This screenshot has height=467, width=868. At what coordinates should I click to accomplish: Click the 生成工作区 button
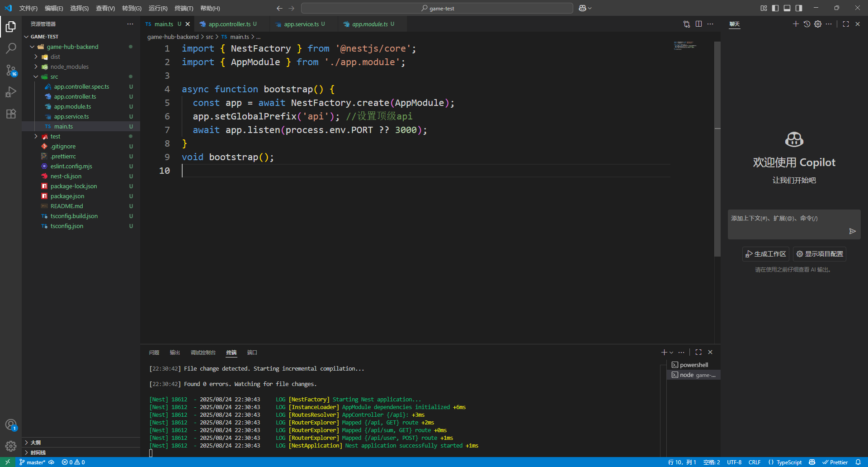(765, 254)
